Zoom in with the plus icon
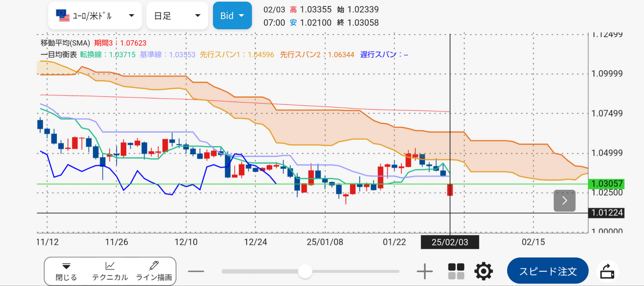Screen dimensions: 644x286 (425, 271)
